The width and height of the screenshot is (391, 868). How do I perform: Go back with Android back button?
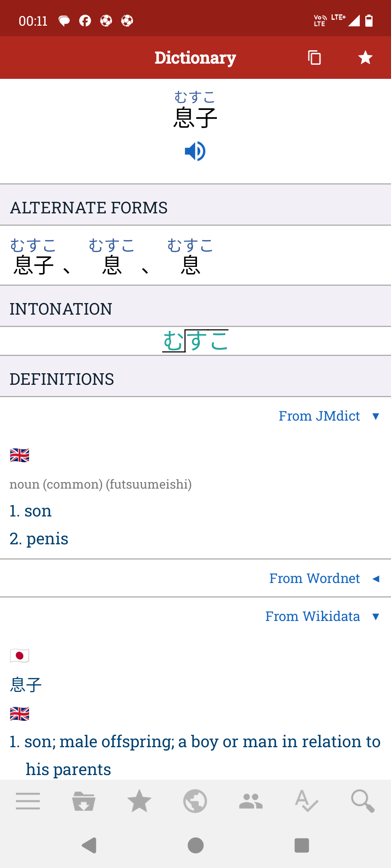[89, 845]
